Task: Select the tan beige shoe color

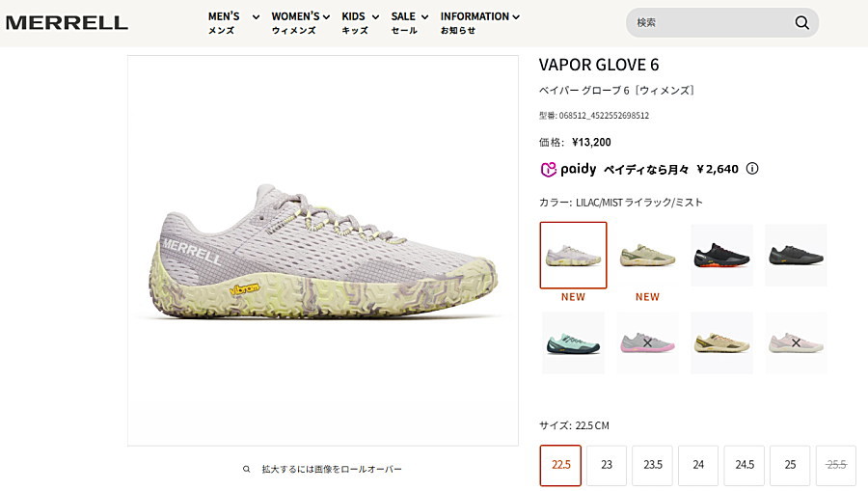Action: coord(721,342)
